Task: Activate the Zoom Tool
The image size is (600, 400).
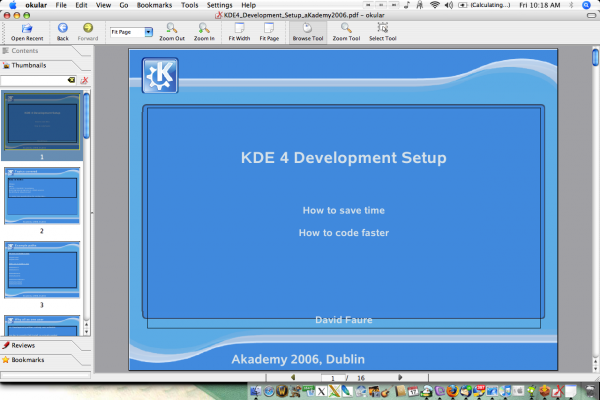Action: tap(346, 32)
